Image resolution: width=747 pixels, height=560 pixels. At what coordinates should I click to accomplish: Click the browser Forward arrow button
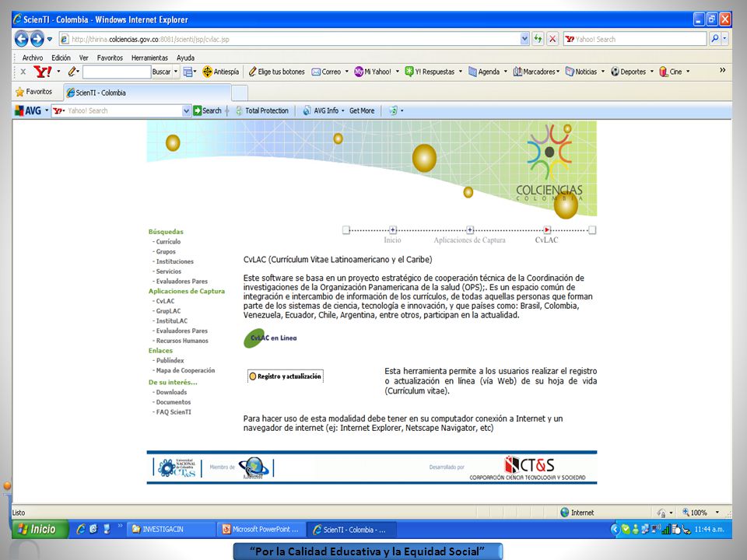pos(37,39)
